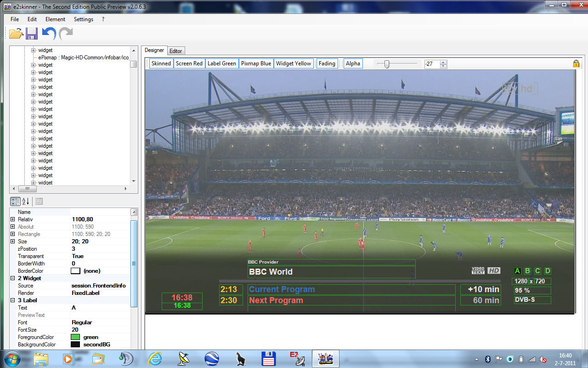
Task: Open Windows Media Player from the taskbar
Action: tap(68, 358)
